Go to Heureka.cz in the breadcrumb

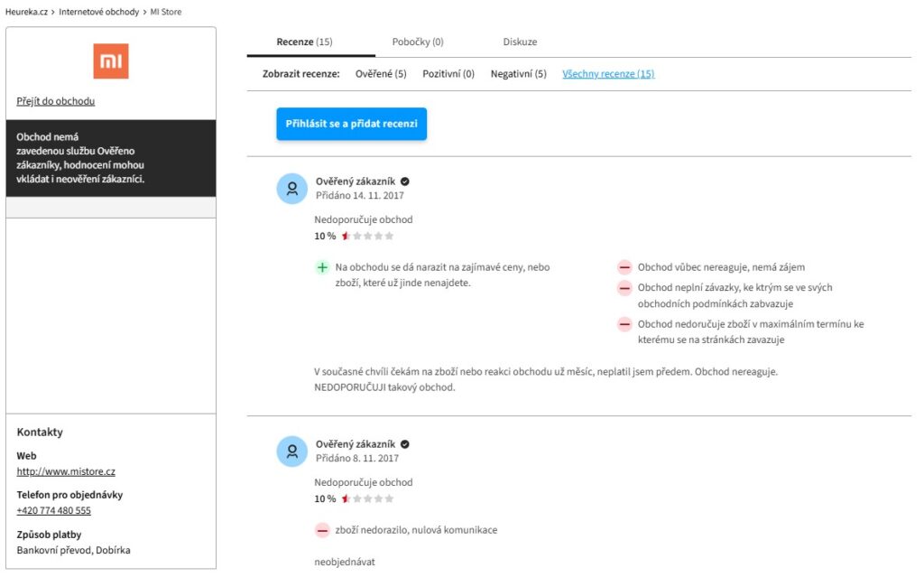[x=26, y=12]
